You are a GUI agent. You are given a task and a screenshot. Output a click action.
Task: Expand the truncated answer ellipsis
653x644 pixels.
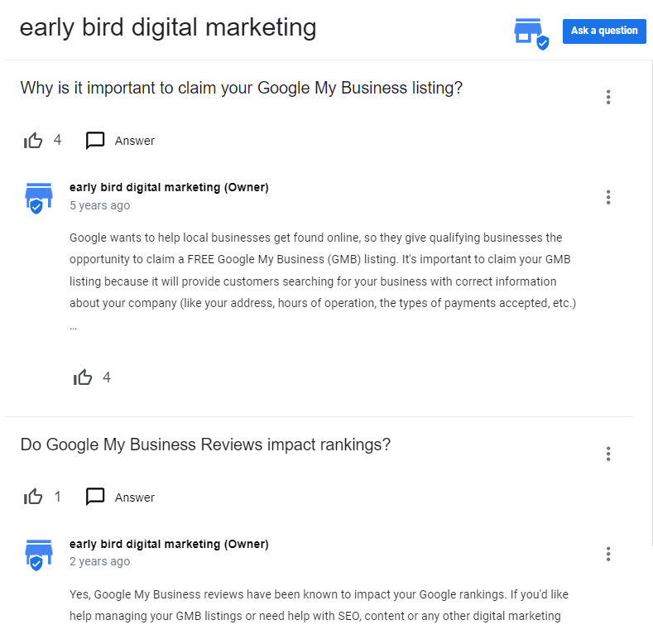click(x=74, y=326)
